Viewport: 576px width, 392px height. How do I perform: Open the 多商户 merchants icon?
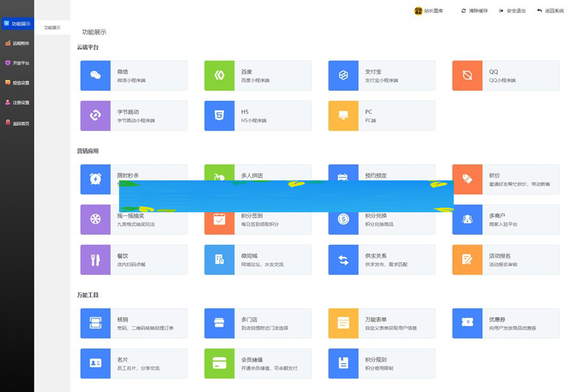(x=467, y=219)
